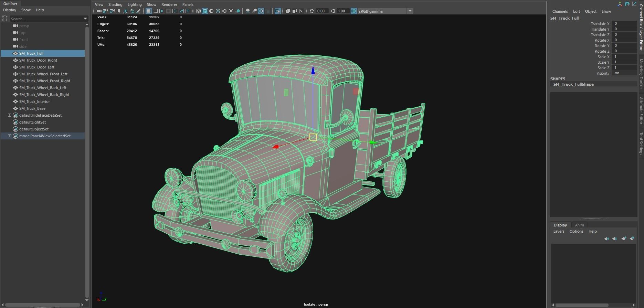Screen dimensions: 644x308
Task: Toggle the Film Gate display
Action: click(x=155, y=11)
